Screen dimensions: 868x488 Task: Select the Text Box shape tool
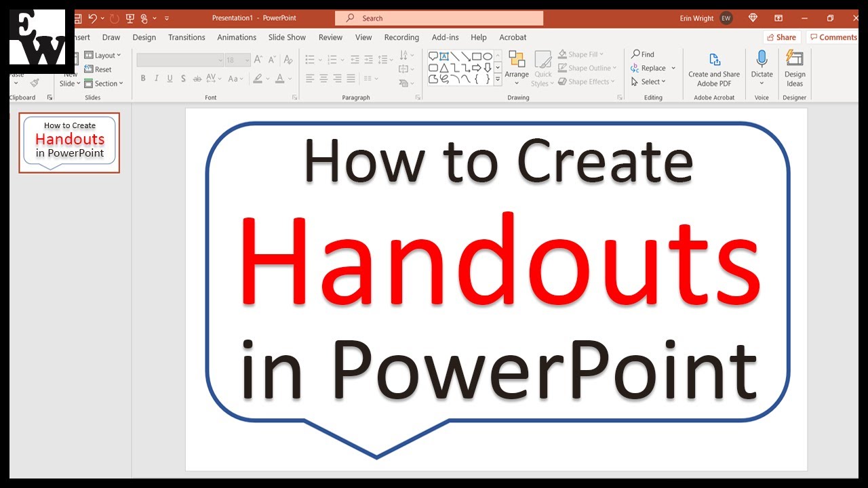click(444, 56)
